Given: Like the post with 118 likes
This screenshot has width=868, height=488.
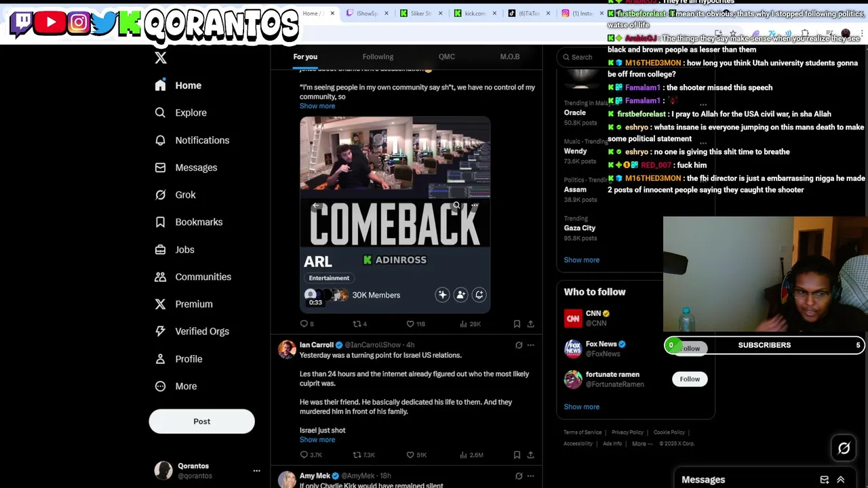Looking at the screenshot, I should 415,324.
